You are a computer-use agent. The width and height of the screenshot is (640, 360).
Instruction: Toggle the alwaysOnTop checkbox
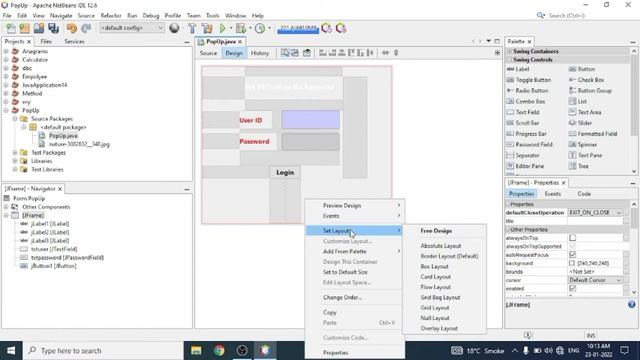pos(573,238)
